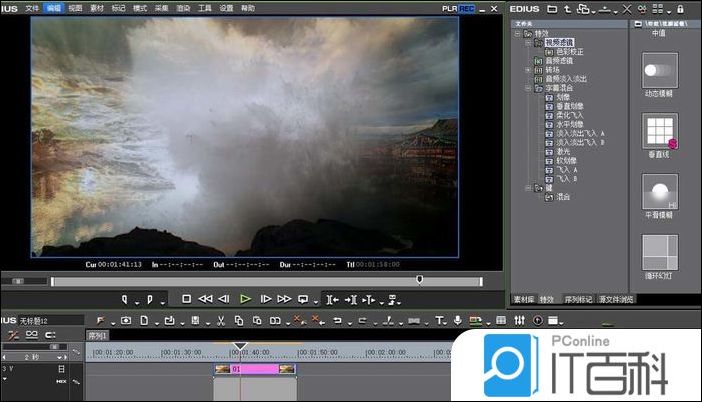This screenshot has height=402, width=702.
Task: Switch to the 序列标记 tab
Action: (576, 299)
